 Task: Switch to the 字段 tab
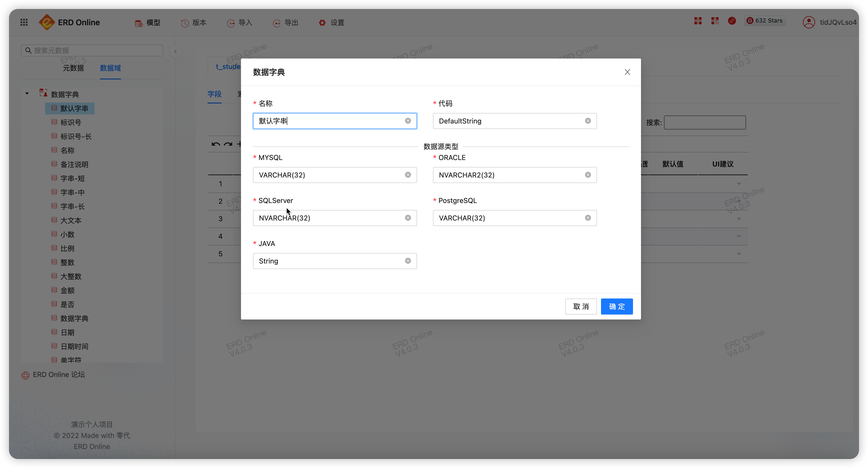(x=214, y=94)
